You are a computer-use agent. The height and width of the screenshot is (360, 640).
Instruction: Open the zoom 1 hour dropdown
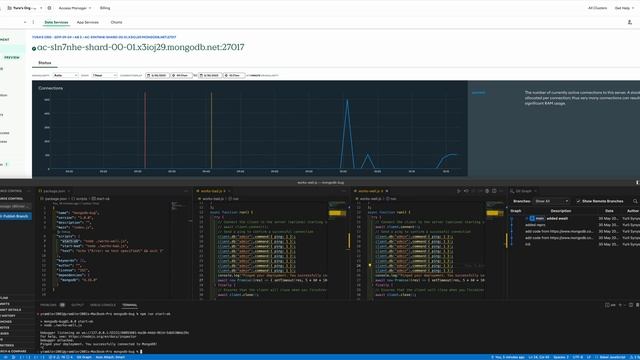click(x=104, y=76)
